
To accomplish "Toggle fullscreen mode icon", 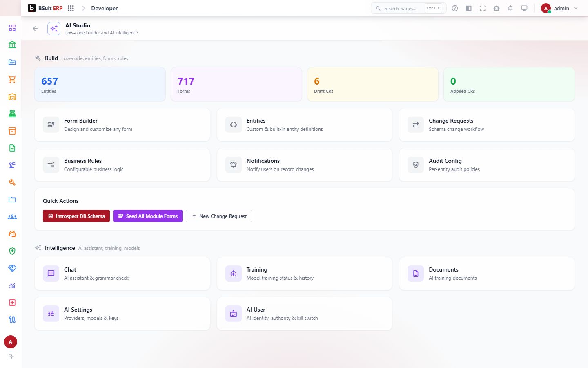I will 483,8.
